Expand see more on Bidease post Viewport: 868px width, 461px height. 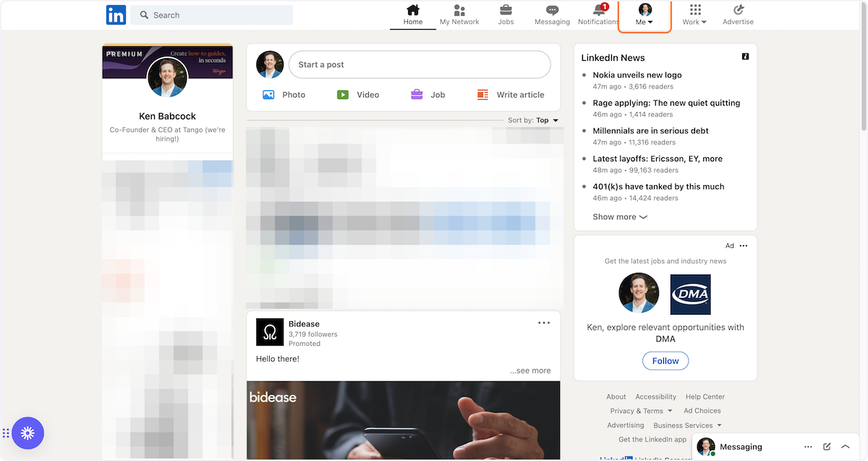coord(530,371)
